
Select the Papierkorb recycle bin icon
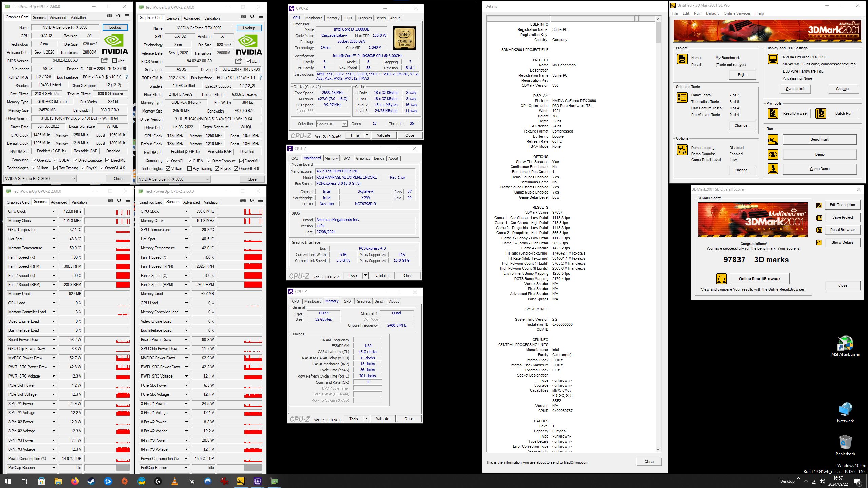(845, 445)
